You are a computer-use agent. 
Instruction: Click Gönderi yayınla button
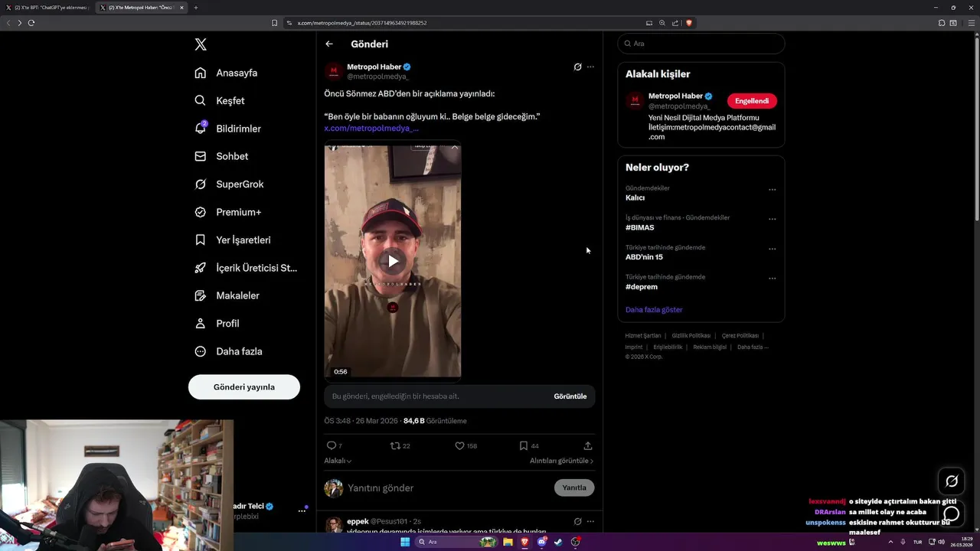click(x=244, y=386)
